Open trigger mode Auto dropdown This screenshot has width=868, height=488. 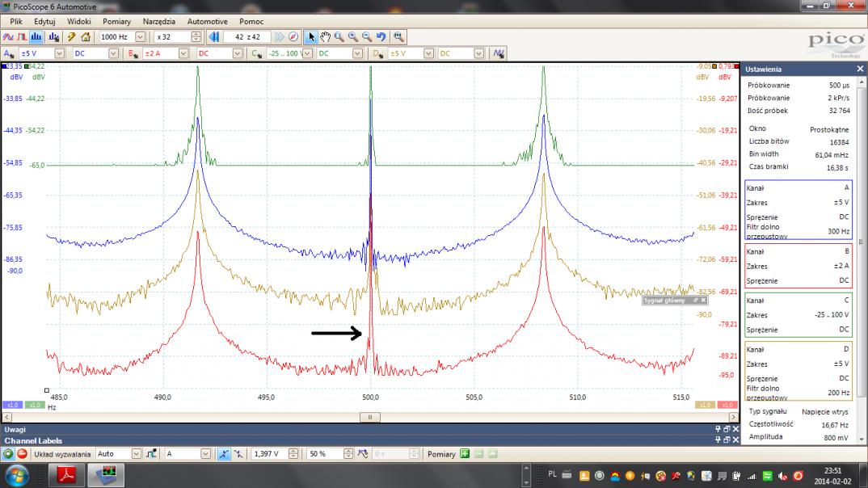coord(136,454)
